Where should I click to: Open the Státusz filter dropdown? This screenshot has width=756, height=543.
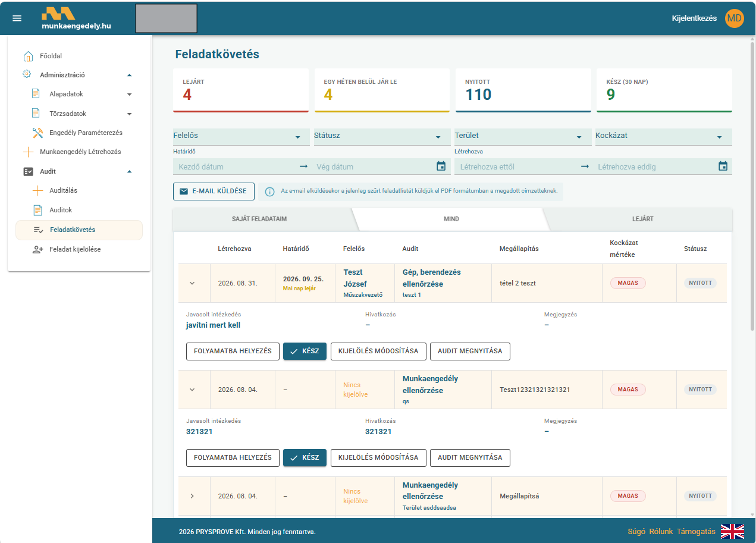[382, 137]
